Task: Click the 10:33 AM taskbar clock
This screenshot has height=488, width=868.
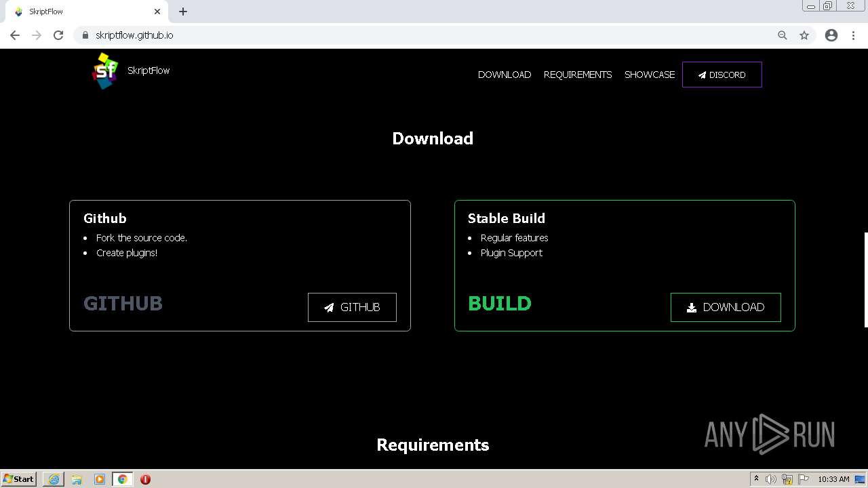Action: 833,479
